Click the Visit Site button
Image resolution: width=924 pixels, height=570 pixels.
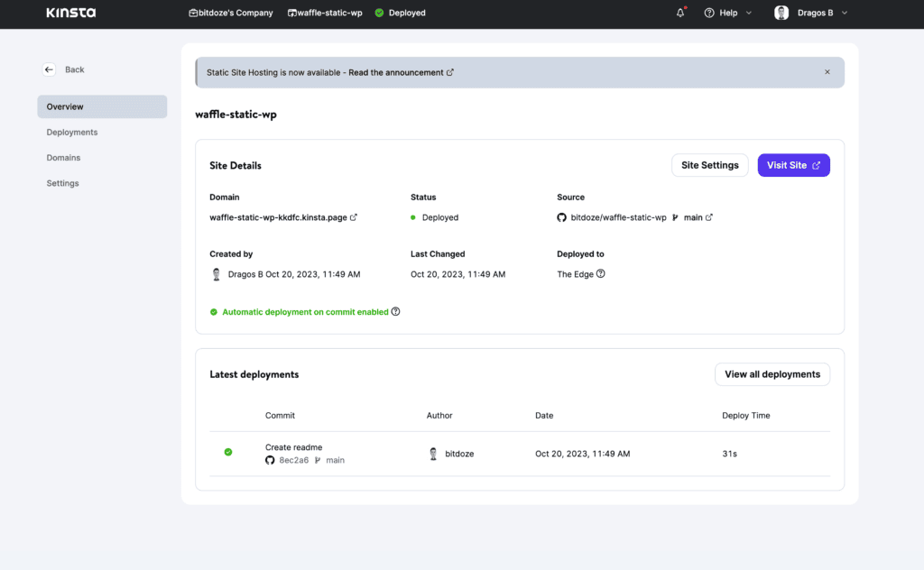(x=793, y=165)
